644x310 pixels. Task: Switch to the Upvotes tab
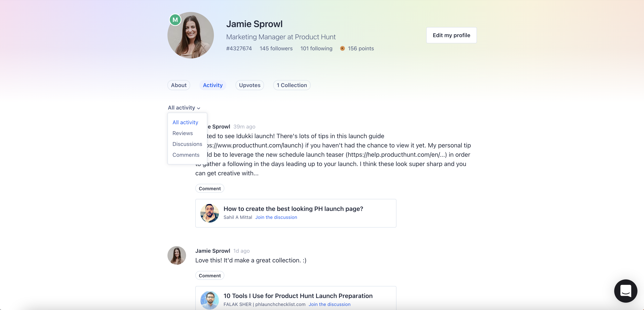pos(249,85)
